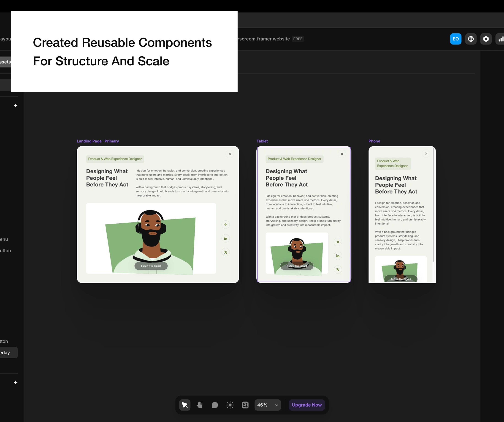Close the Tablet variant overlay via X

(342, 154)
